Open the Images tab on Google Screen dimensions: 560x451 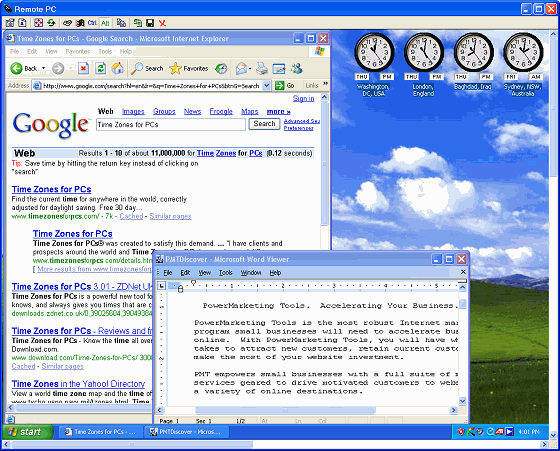133,111
